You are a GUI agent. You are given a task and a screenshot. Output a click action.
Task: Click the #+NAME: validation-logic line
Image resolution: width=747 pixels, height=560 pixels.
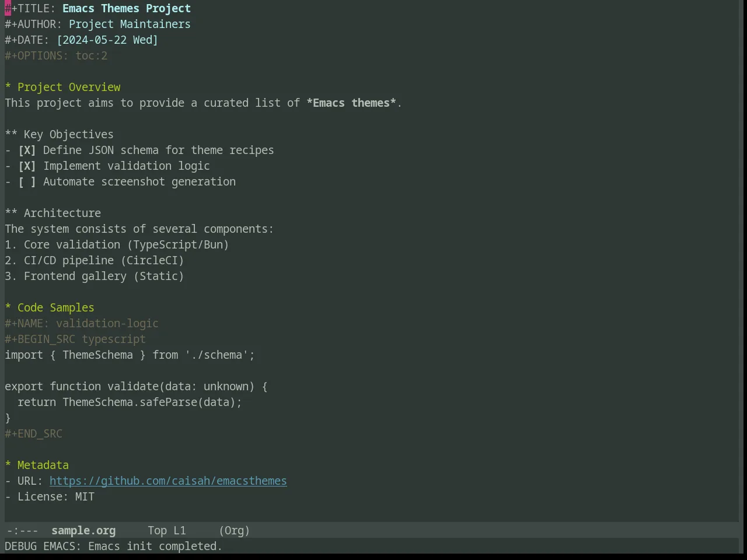pos(82,324)
